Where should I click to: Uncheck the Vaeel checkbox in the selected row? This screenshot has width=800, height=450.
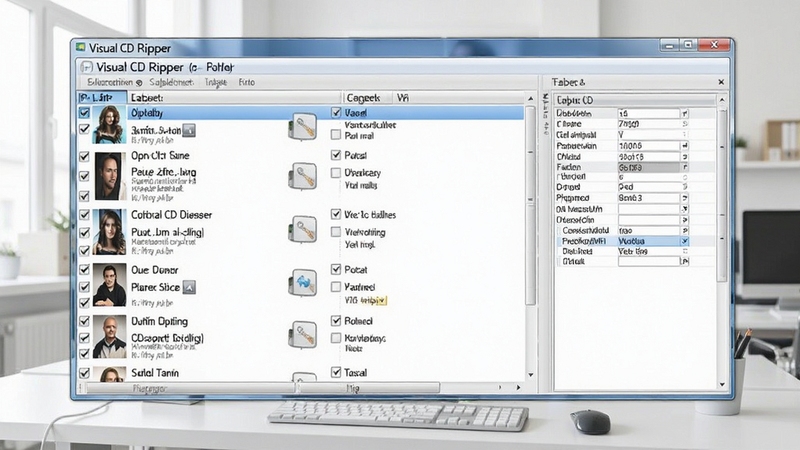[336, 112]
